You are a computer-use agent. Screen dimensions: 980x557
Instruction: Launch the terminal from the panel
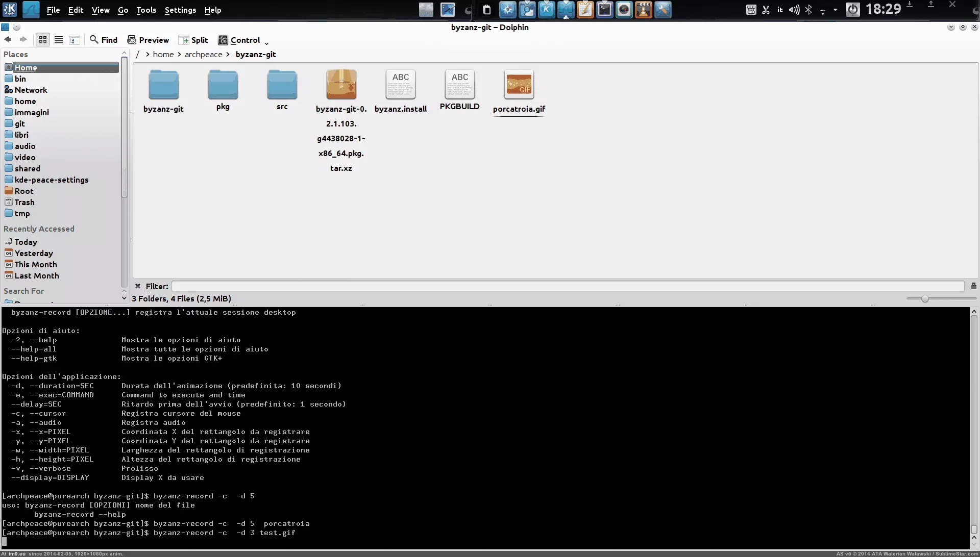pyautogui.click(x=604, y=10)
